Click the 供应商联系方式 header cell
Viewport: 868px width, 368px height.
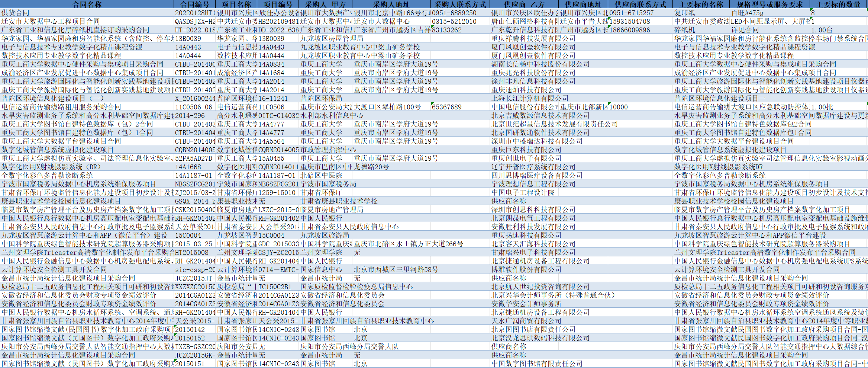click(x=640, y=4)
